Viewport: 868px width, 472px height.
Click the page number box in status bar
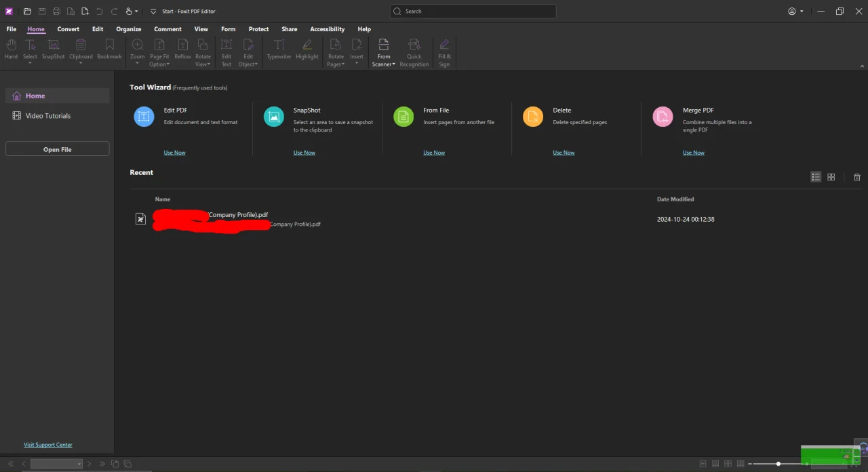click(x=56, y=464)
